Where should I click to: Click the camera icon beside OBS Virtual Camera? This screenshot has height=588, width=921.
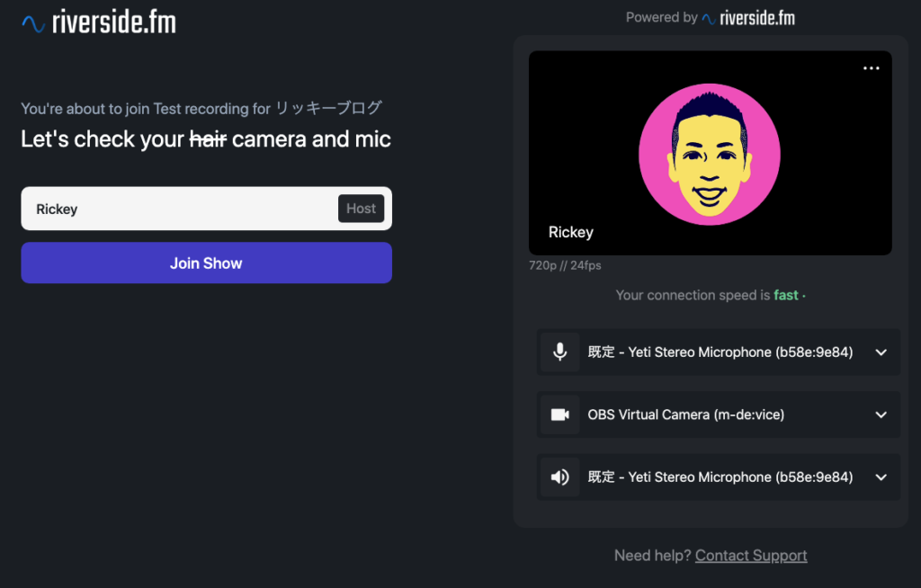pos(559,414)
